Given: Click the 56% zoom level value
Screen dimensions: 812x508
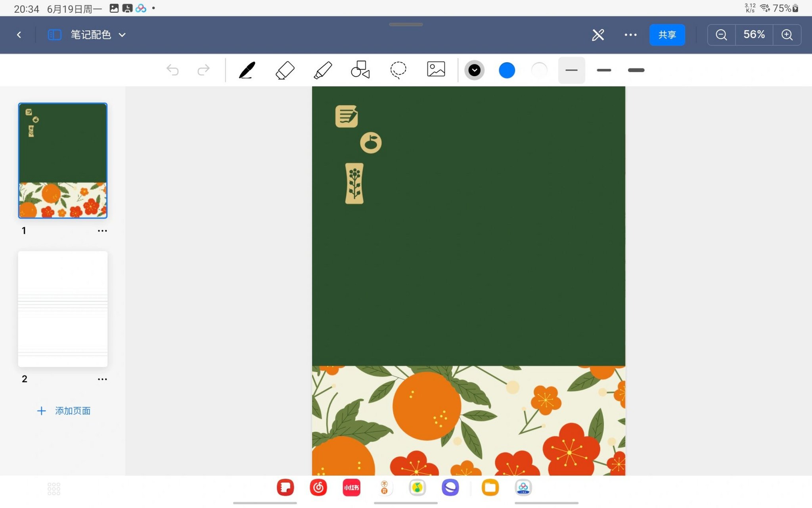Looking at the screenshot, I should point(754,35).
